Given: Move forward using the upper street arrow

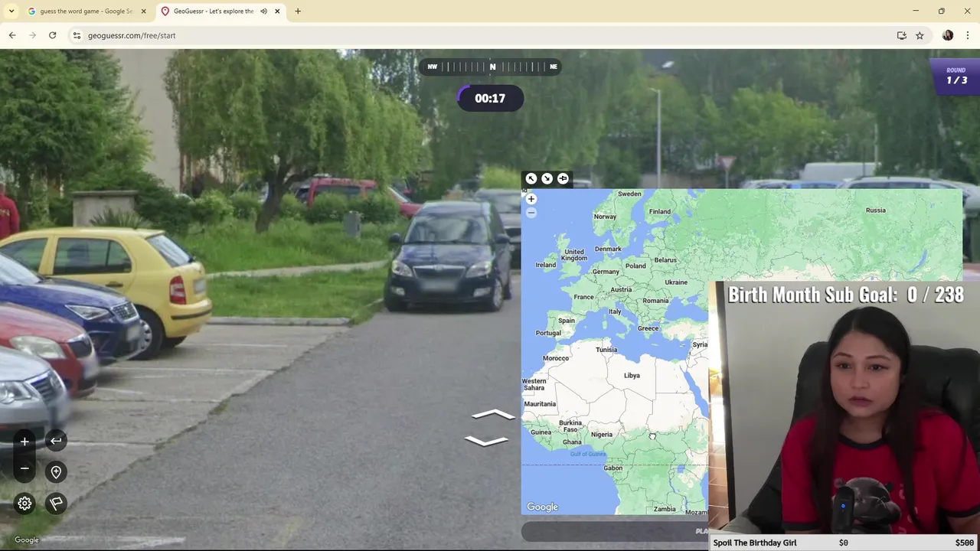Looking at the screenshot, I should tap(494, 415).
